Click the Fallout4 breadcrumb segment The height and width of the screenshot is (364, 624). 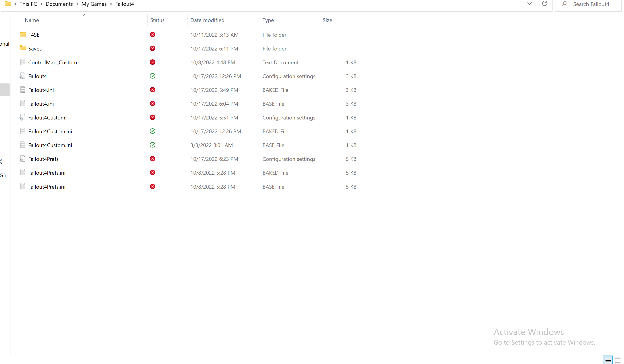(124, 4)
